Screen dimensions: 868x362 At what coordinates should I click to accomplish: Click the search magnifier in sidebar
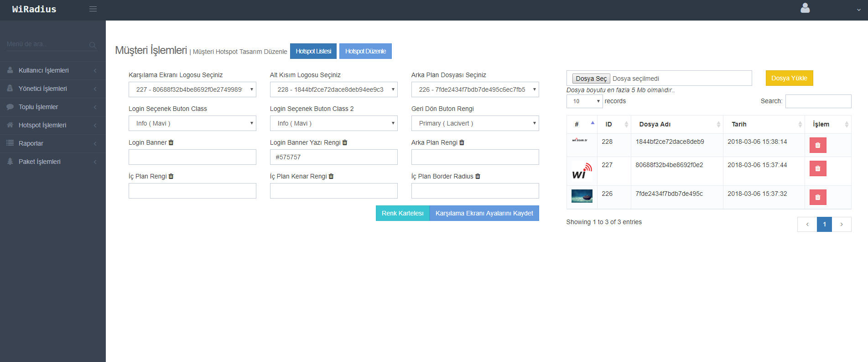[x=93, y=45]
